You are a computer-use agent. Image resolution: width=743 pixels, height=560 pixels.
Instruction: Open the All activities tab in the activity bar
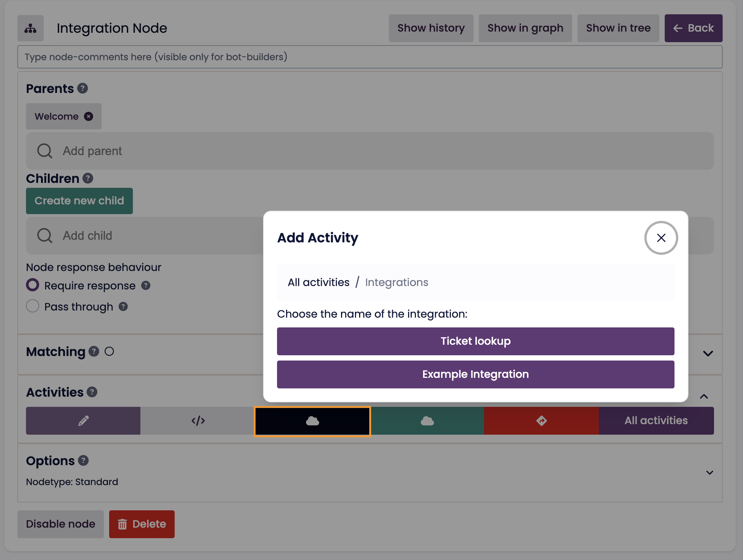click(x=656, y=421)
